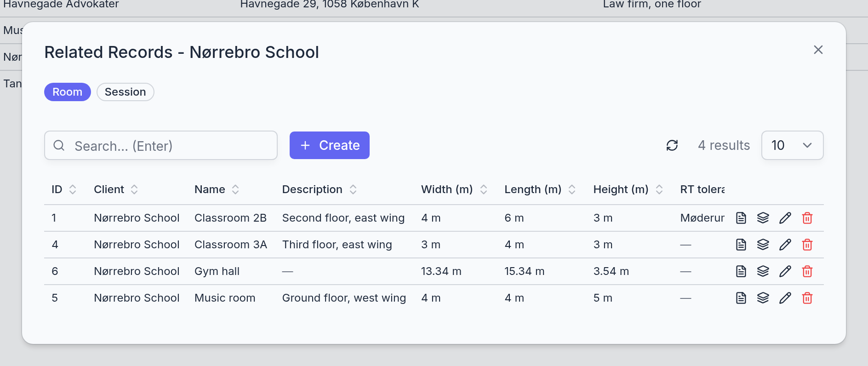Click the Create button
Screen dimensions: 868x366
pyautogui.click(x=330, y=145)
